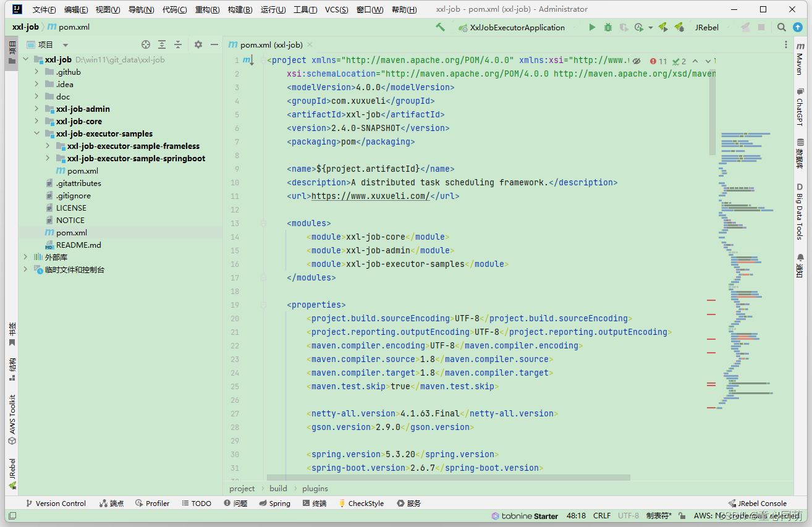Click Expand All icon in Project panel

click(162, 44)
